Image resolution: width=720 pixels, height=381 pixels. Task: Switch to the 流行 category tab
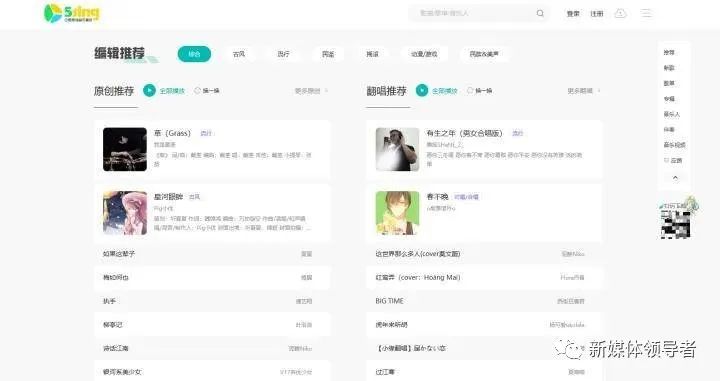283,54
